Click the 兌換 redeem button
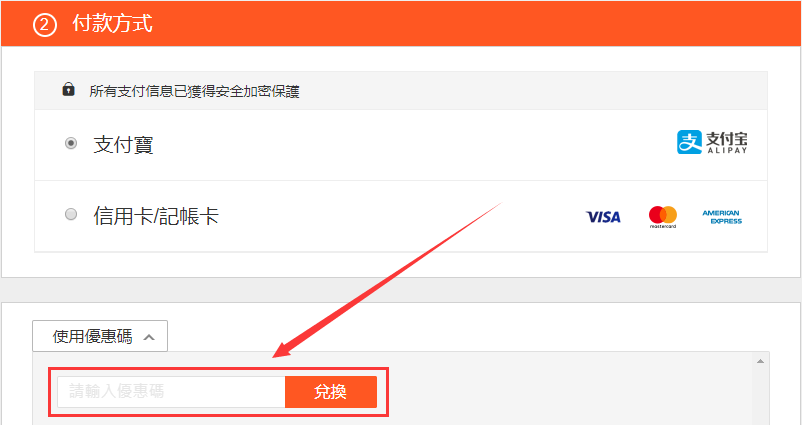The width and height of the screenshot is (802, 425). pos(331,392)
